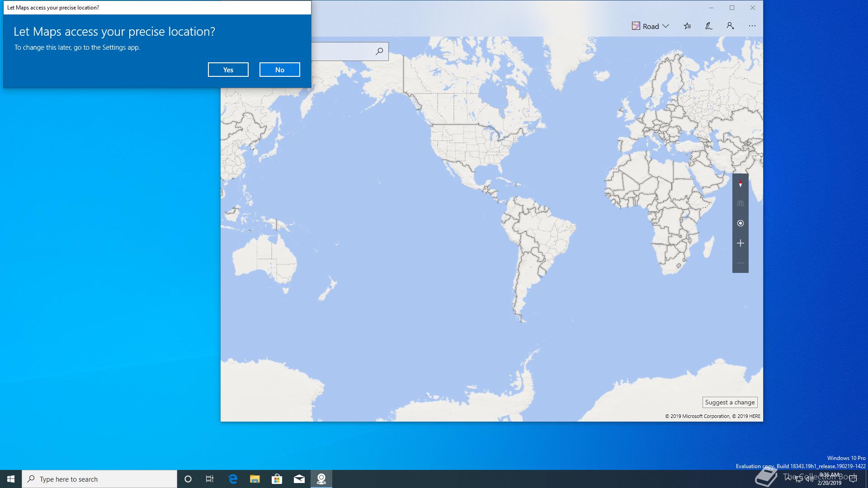
Task: Open the Windows Start menu
Action: [11, 479]
